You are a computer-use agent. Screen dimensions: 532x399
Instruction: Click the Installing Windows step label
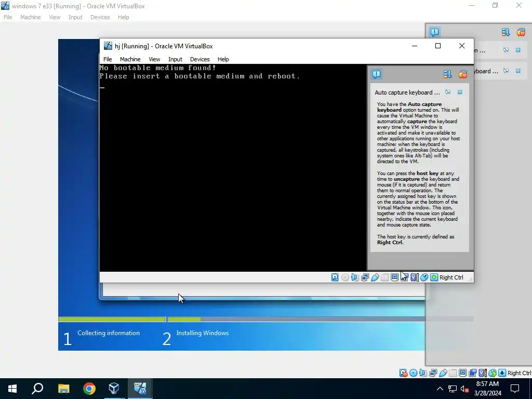pyautogui.click(x=202, y=333)
